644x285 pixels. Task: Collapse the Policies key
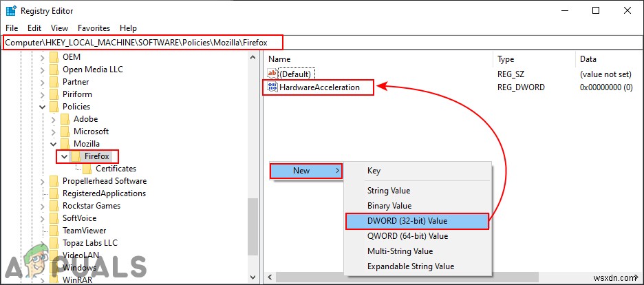(x=42, y=107)
